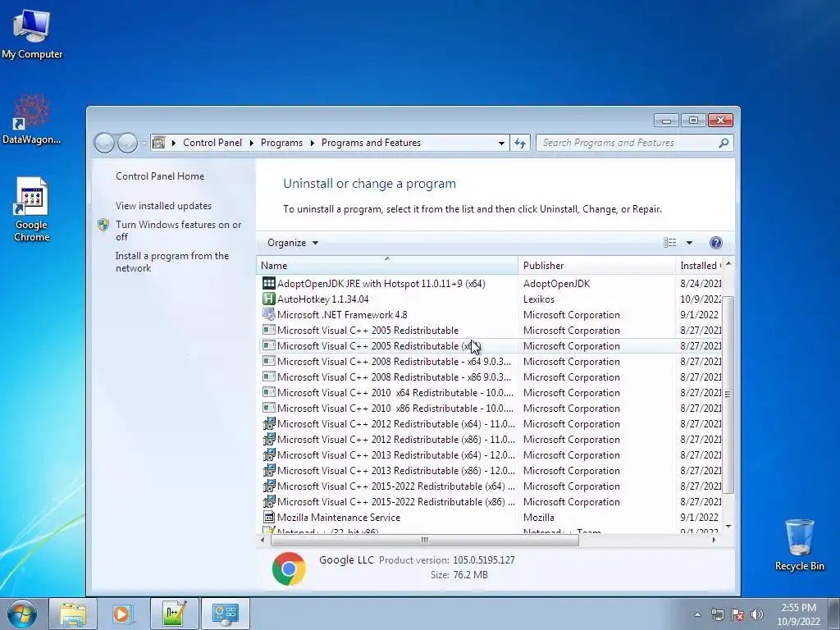Expand arrow after Control Panel breadcrumb
840x630 pixels.
[251, 143]
